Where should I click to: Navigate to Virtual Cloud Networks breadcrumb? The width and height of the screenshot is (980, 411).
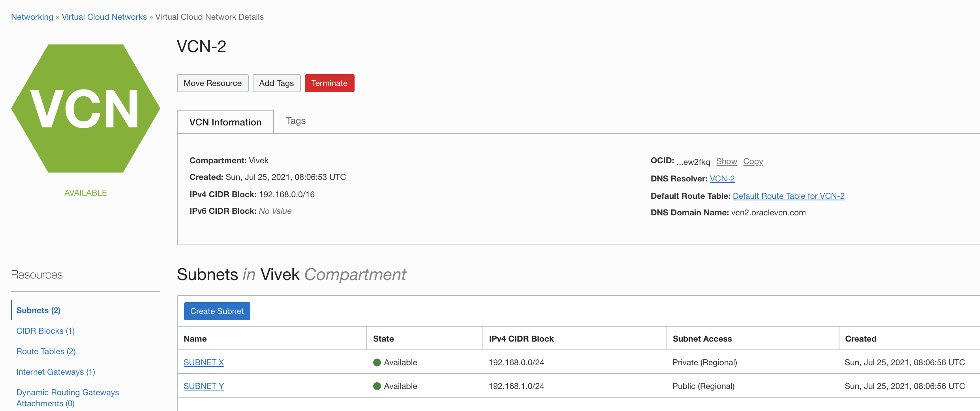tap(104, 17)
